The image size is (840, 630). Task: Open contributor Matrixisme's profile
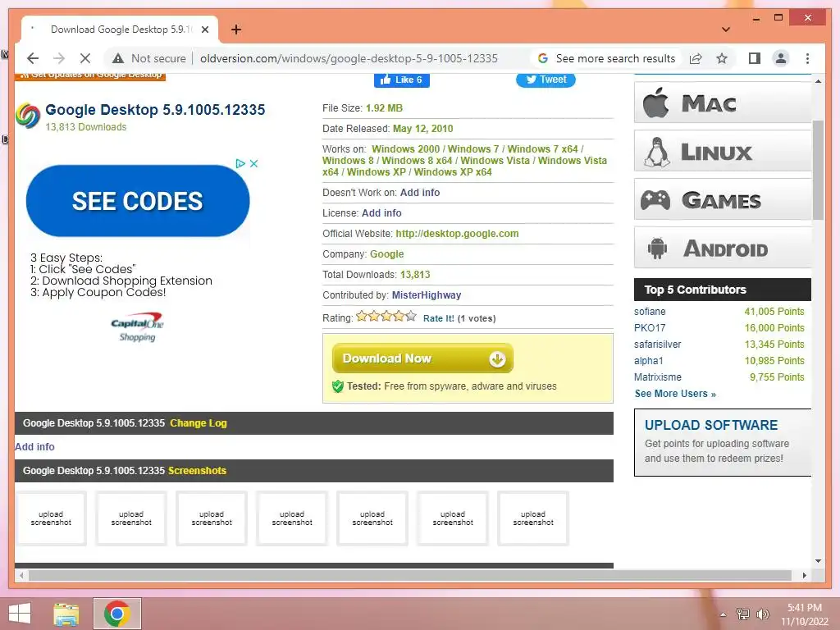click(658, 377)
